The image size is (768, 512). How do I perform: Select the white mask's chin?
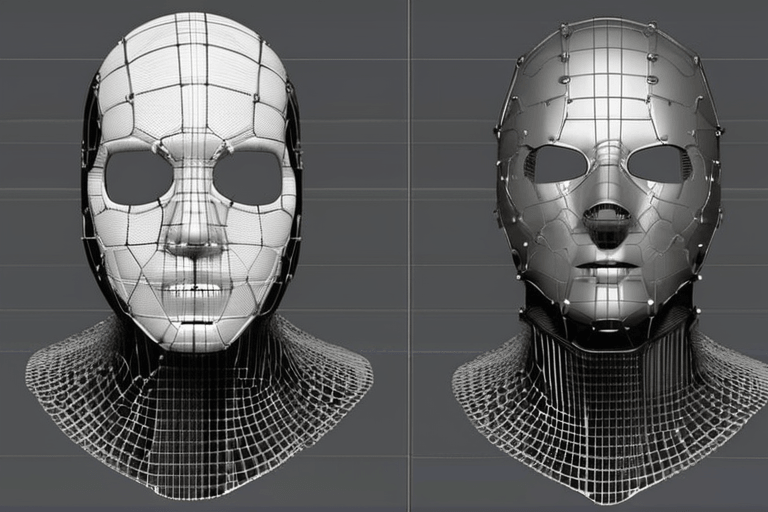[x=194, y=330]
